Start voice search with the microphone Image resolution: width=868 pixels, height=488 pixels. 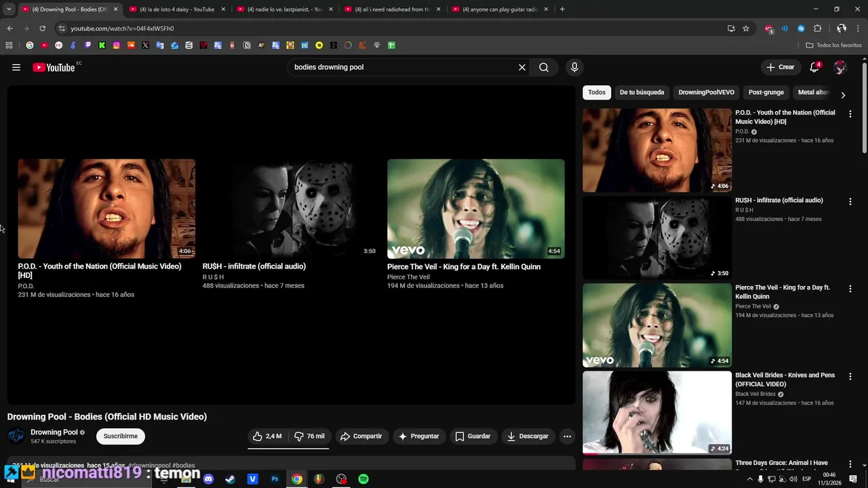click(x=574, y=67)
